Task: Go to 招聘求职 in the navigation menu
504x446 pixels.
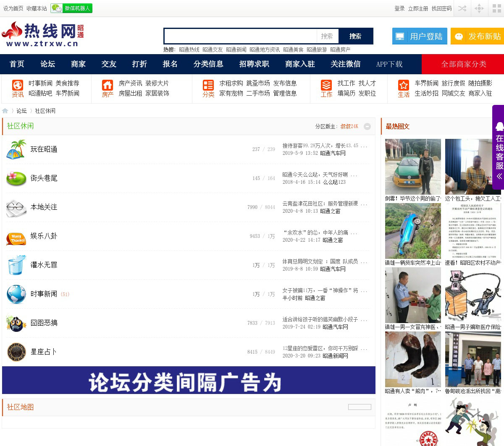Action: click(254, 64)
